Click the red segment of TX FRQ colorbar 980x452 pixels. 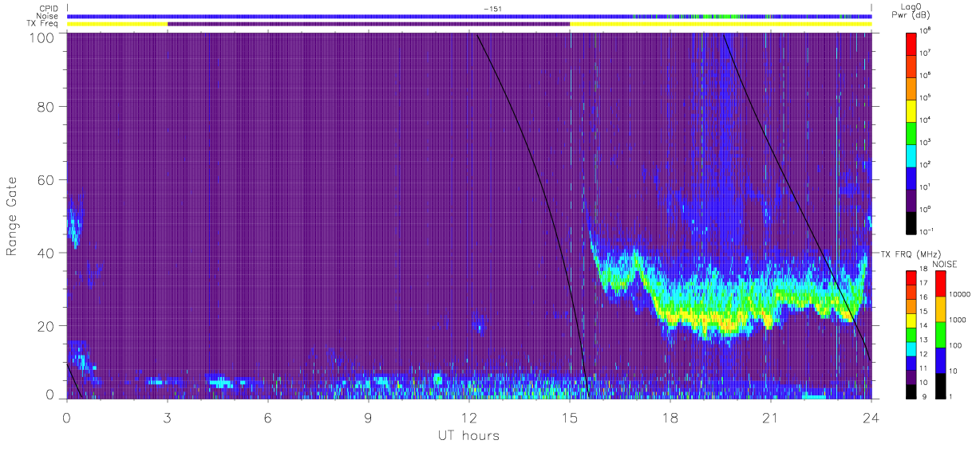click(x=911, y=278)
